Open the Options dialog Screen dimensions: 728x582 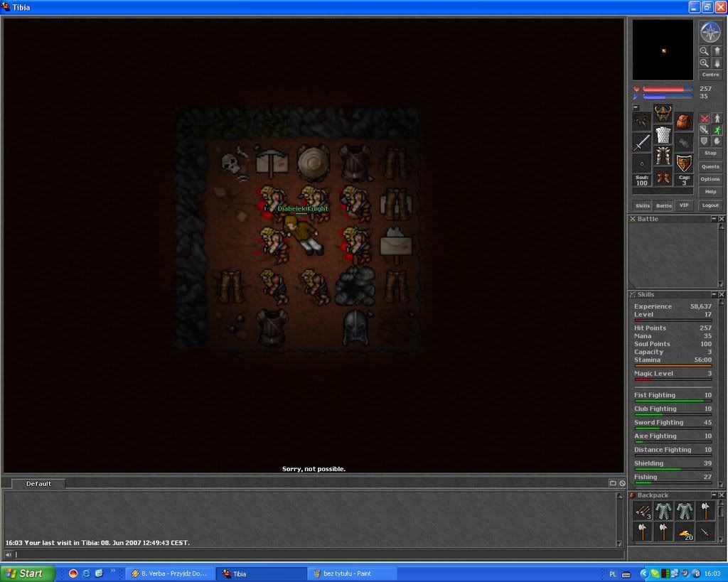[x=710, y=179]
